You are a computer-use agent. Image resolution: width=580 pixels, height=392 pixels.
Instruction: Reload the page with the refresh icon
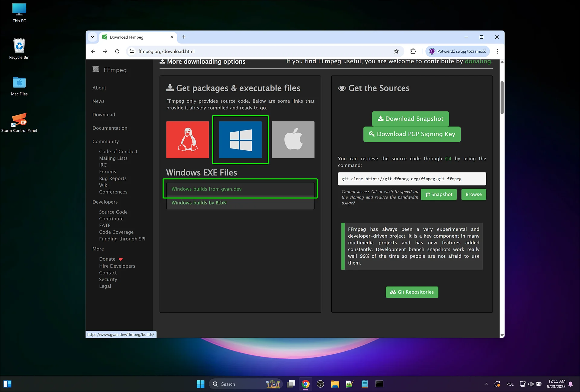click(x=117, y=51)
